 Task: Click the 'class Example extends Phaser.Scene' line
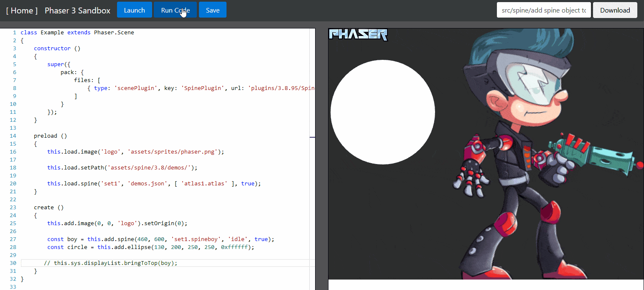[x=77, y=32]
